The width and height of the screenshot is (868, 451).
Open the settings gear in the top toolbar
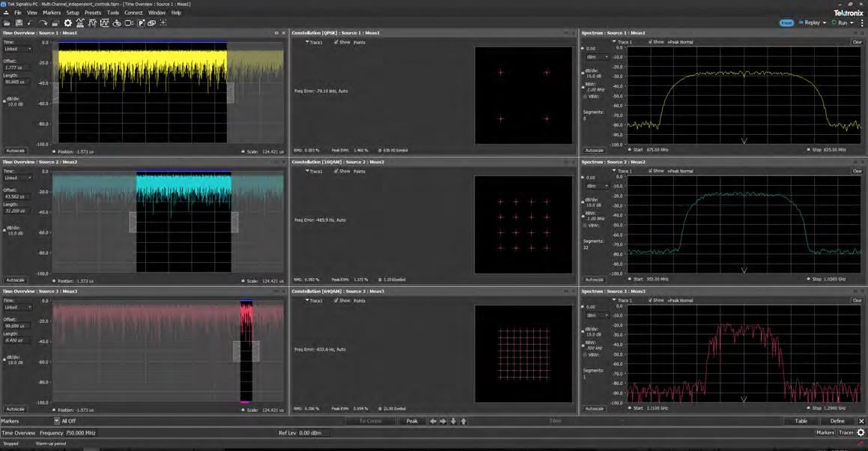click(x=68, y=23)
